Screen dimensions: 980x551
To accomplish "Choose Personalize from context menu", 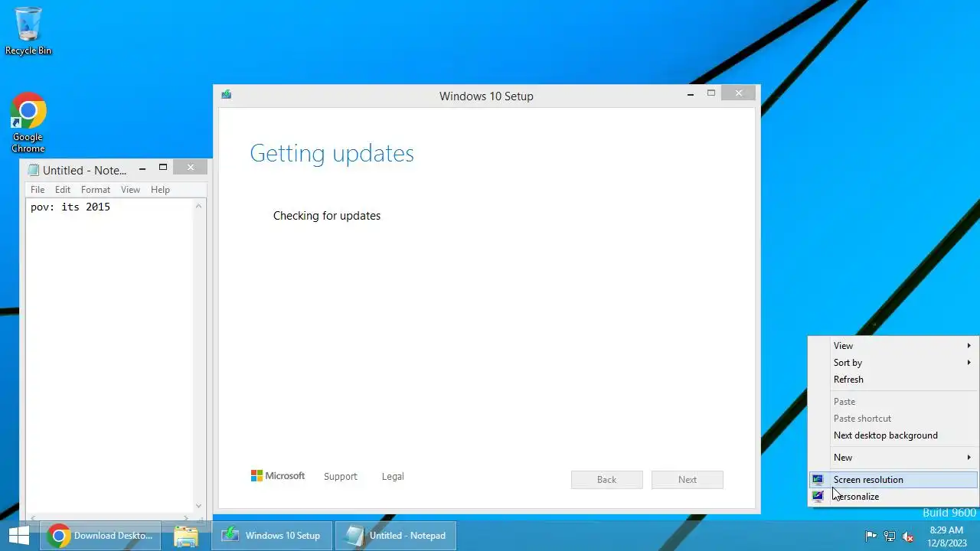I will tap(893, 497).
